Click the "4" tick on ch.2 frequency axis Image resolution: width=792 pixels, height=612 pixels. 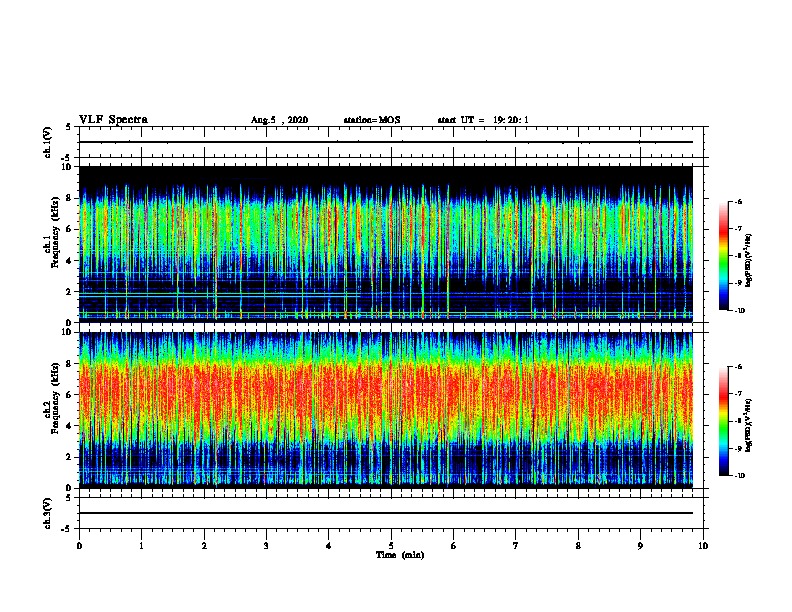click(x=69, y=426)
